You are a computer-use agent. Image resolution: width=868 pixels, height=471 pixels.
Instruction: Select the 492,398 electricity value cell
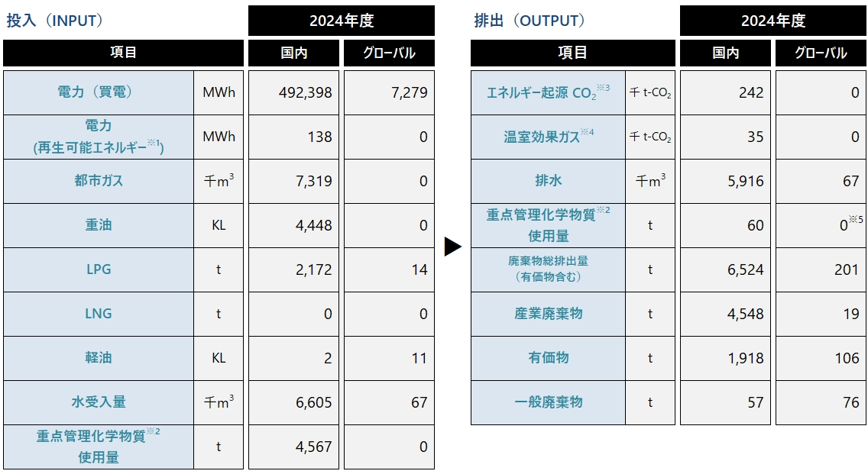coord(293,92)
